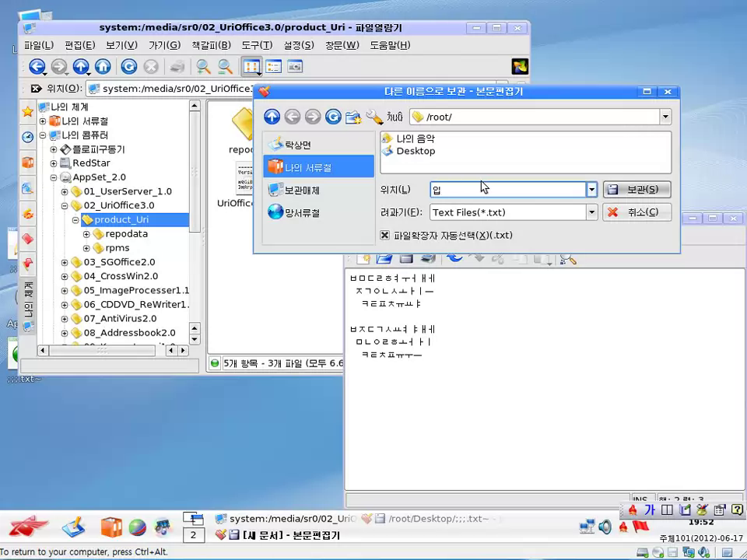
Task: Click the 취소(C) cancel button
Action: [637, 212]
